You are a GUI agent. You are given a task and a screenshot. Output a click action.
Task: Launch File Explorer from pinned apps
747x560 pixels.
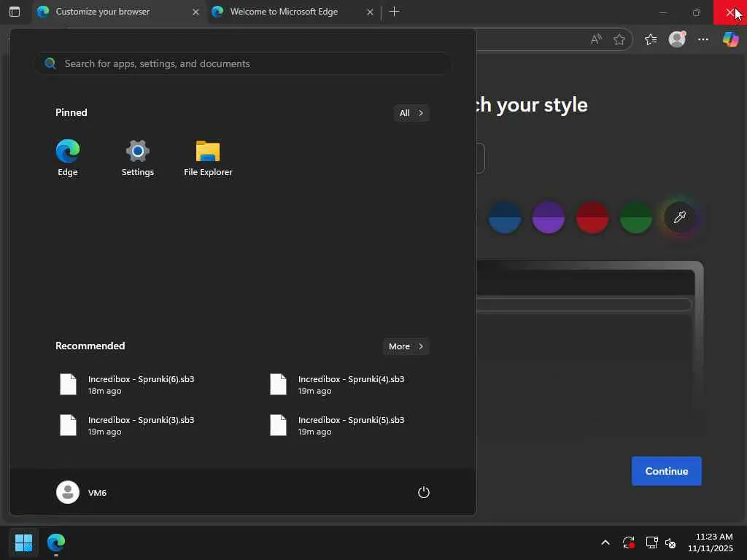[208, 158]
